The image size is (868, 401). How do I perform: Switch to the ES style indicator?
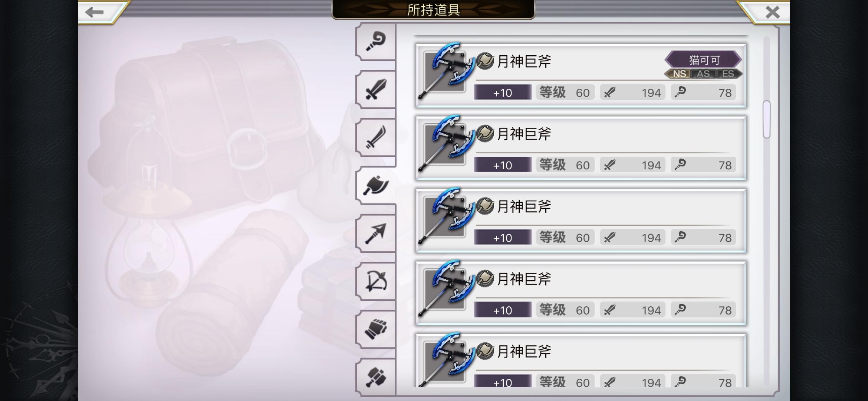click(728, 74)
